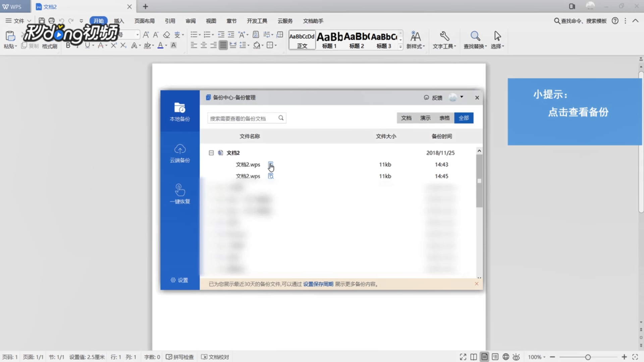
Task: Click the zoom slider handle
Action: (588, 357)
